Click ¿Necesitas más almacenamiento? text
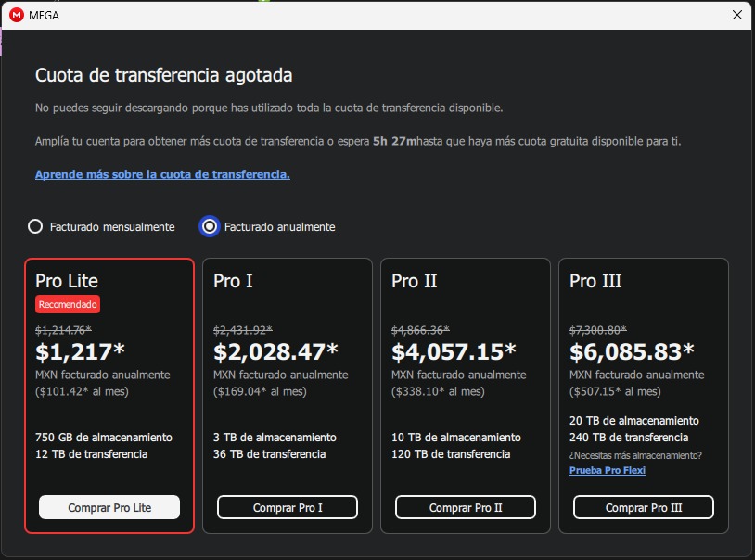755x560 pixels. pos(635,455)
